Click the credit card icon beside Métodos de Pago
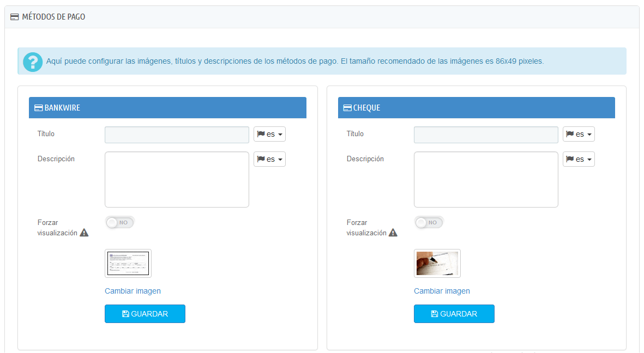The image size is (644, 353). (15, 17)
